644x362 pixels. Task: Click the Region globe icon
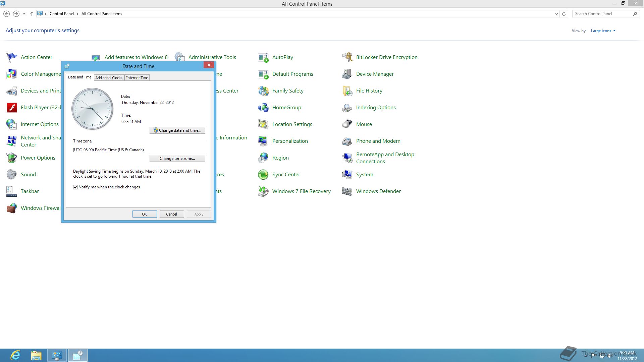click(263, 158)
